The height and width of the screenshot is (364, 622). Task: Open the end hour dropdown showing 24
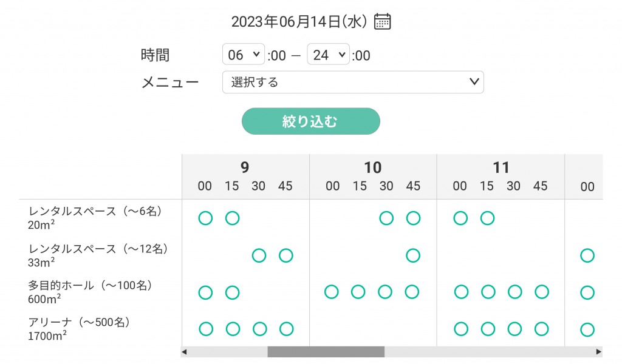[x=328, y=55]
